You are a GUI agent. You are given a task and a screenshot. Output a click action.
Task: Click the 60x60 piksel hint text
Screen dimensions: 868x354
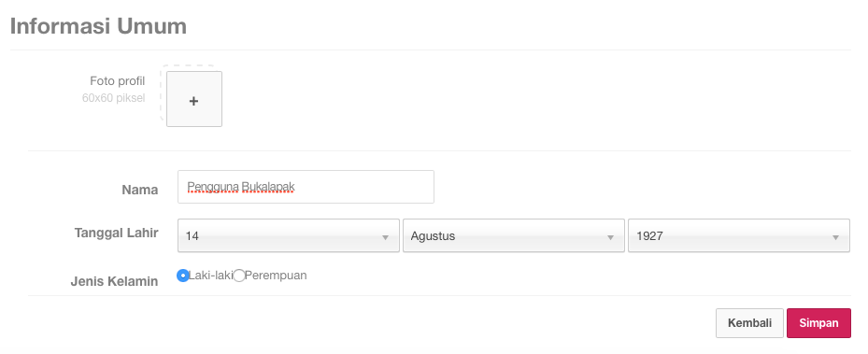point(113,98)
